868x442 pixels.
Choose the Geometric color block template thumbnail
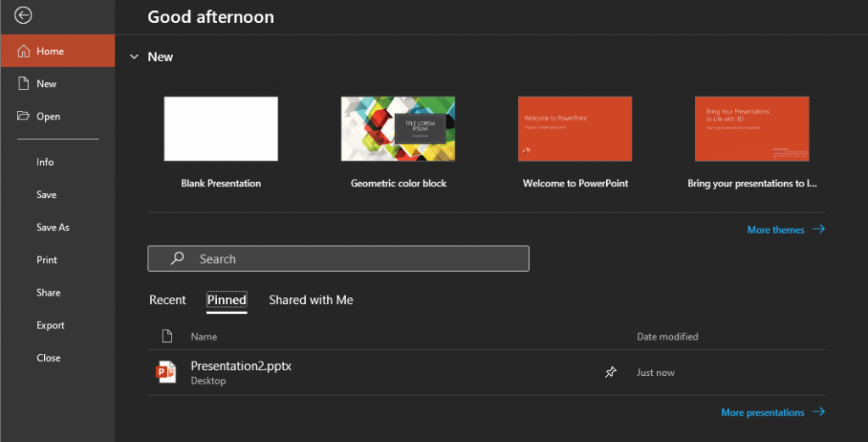click(398, 129)
